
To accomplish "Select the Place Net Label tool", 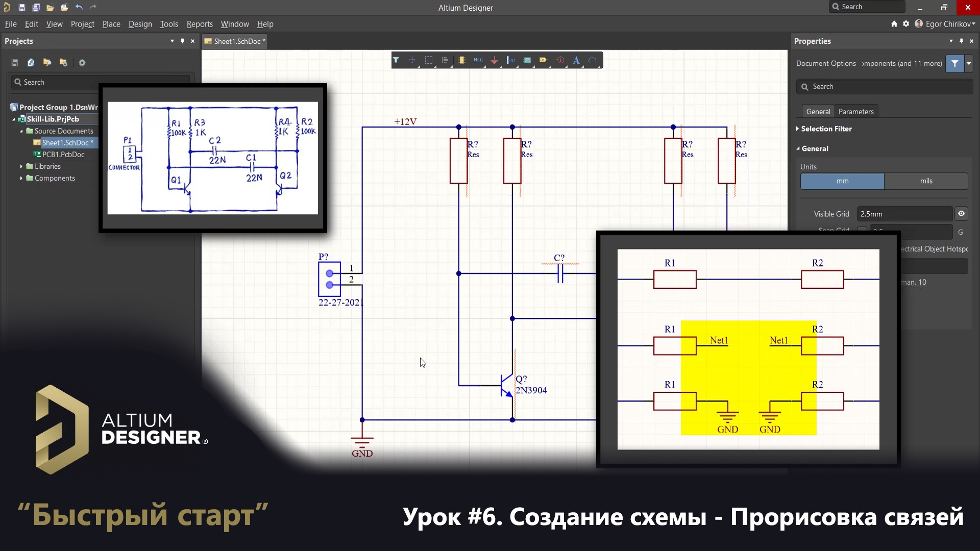I will pyautogui.click(x=478, y=60).
